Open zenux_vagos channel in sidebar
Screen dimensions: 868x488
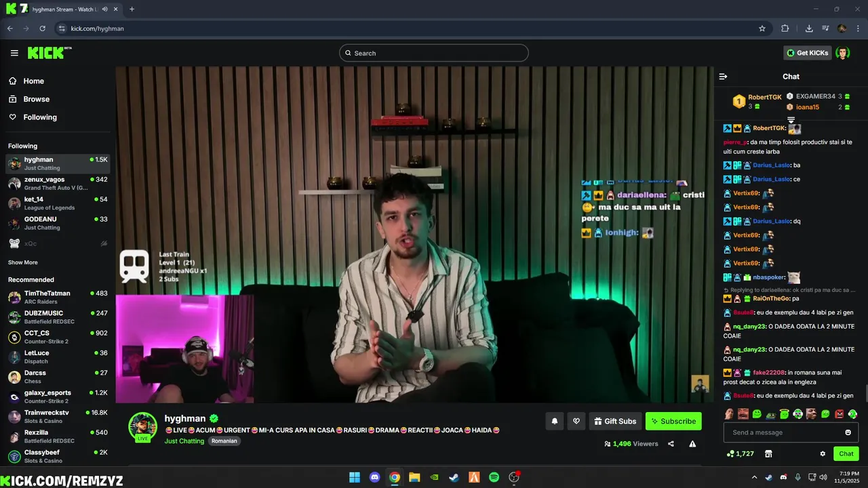[x=58, y=183]
